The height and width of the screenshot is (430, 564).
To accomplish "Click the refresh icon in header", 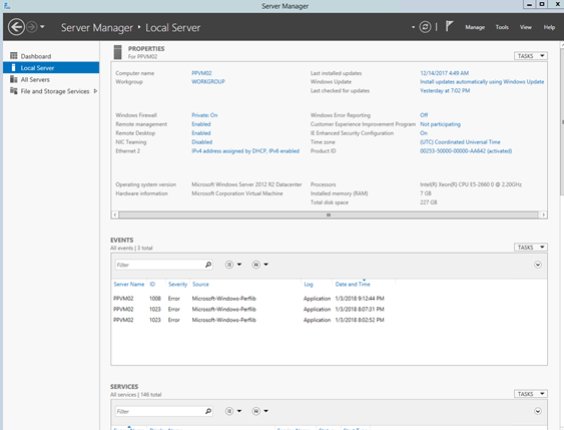I will tap(425, 27).
